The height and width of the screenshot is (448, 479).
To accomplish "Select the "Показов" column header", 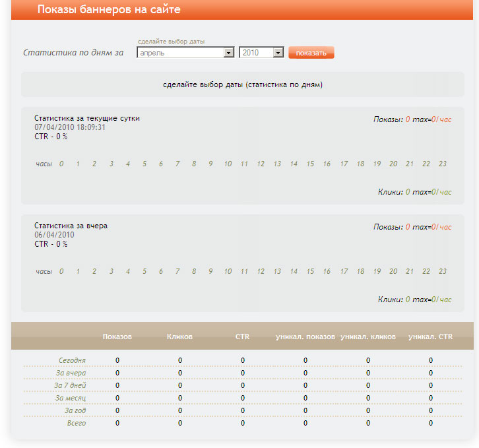I will 117,336.
